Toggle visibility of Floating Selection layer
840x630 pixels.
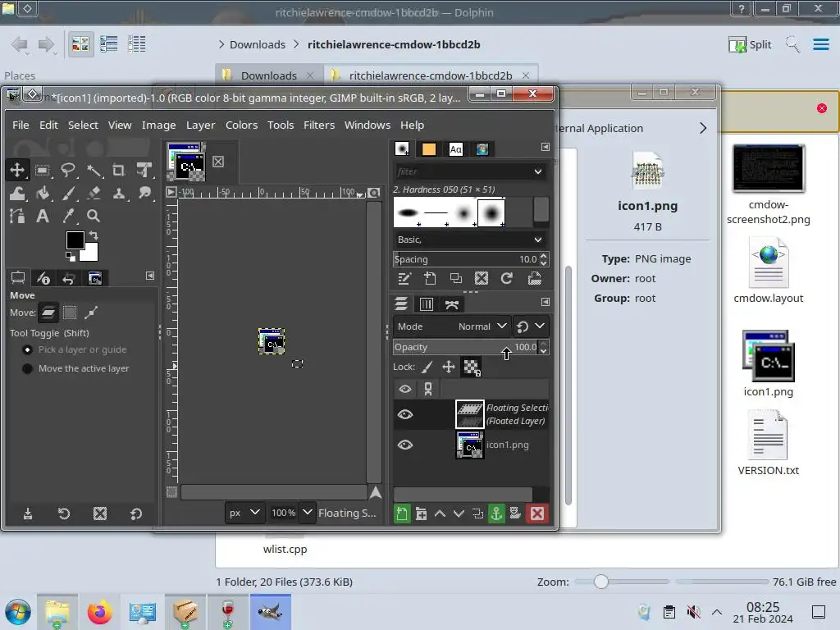[405, 414]
